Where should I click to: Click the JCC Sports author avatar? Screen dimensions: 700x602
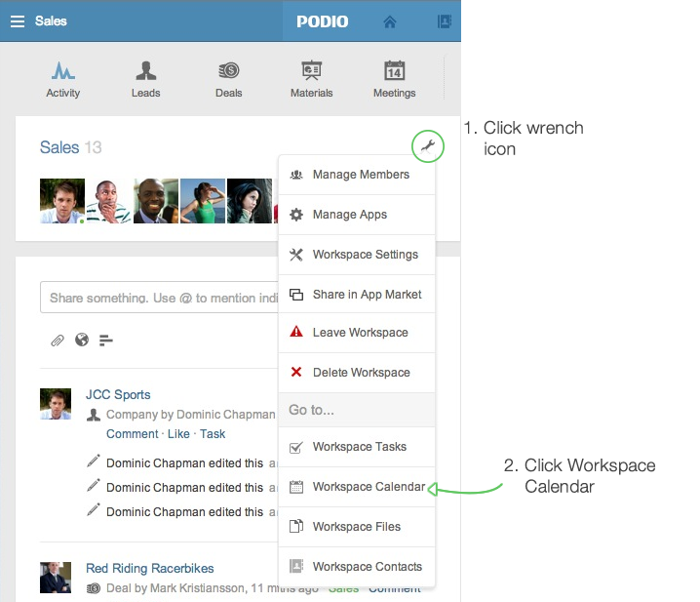coord(56,404)
